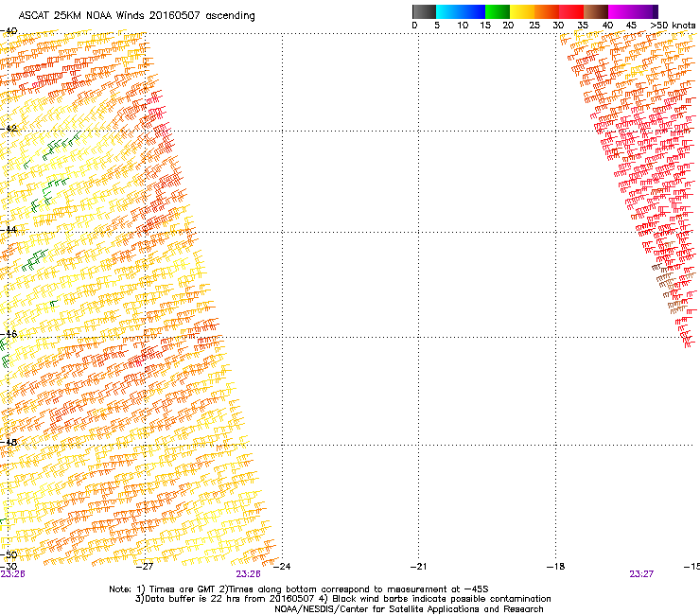
Task: Click the latitude label "-50"
Action: click(x=9, y=555)
